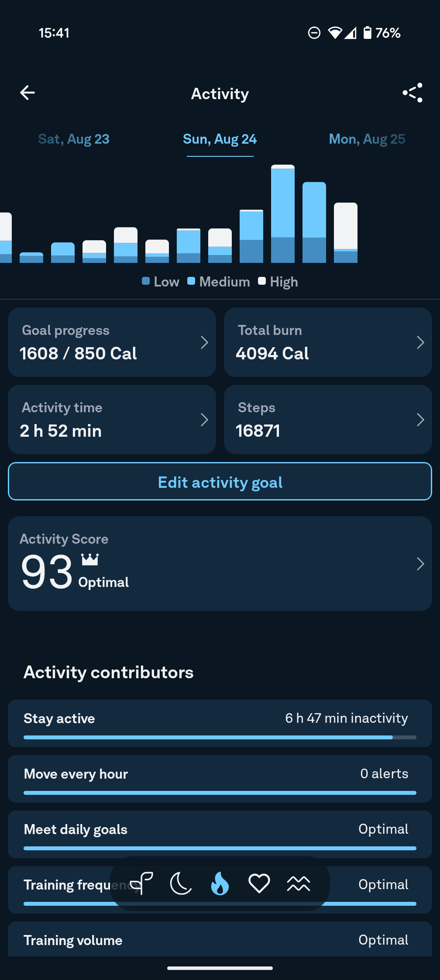Open the heart icon in bottom bar
Screen dimensions: 440x980
(x=259, y=883)
